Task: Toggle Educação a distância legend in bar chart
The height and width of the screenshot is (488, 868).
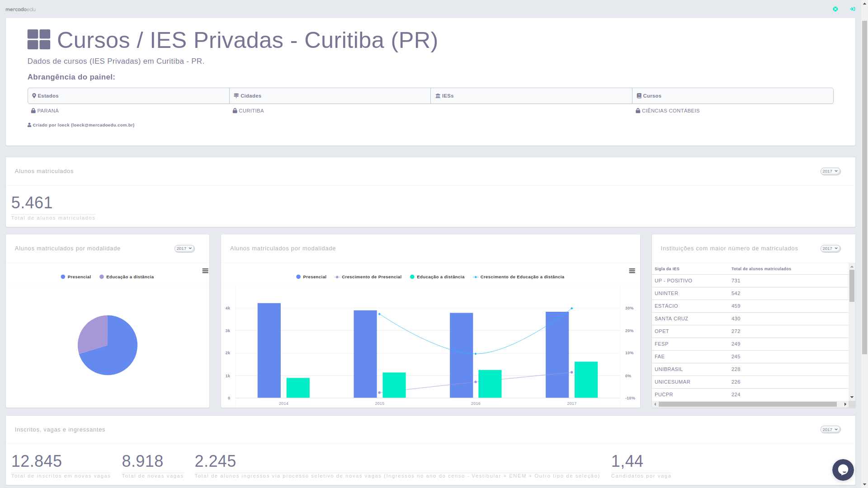Action: [437, 277]
